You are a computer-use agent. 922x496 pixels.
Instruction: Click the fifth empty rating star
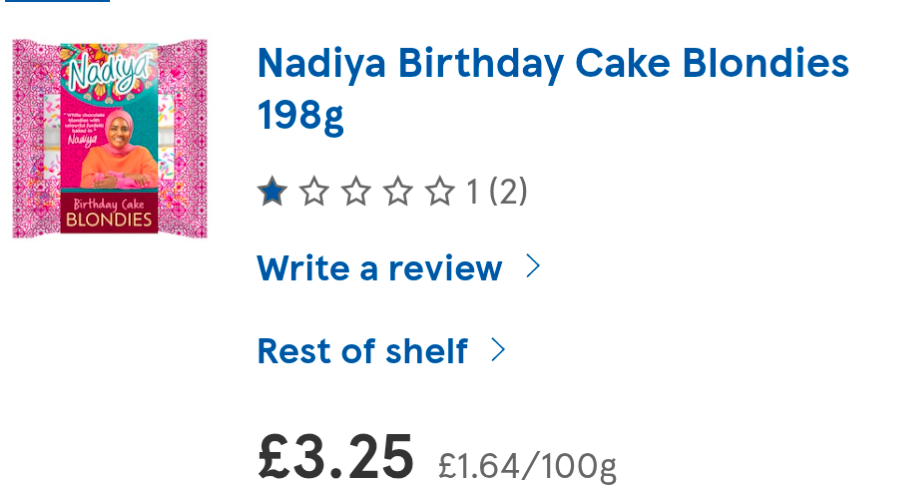click(x=440, y=191)
